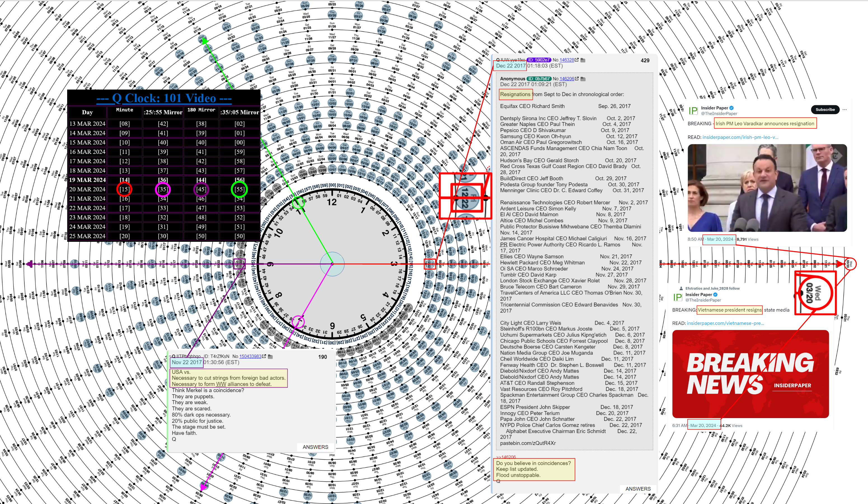Click the ':35/:05 Mirror' column header
This screenshot has height=504, width=868.
[240, 112]
